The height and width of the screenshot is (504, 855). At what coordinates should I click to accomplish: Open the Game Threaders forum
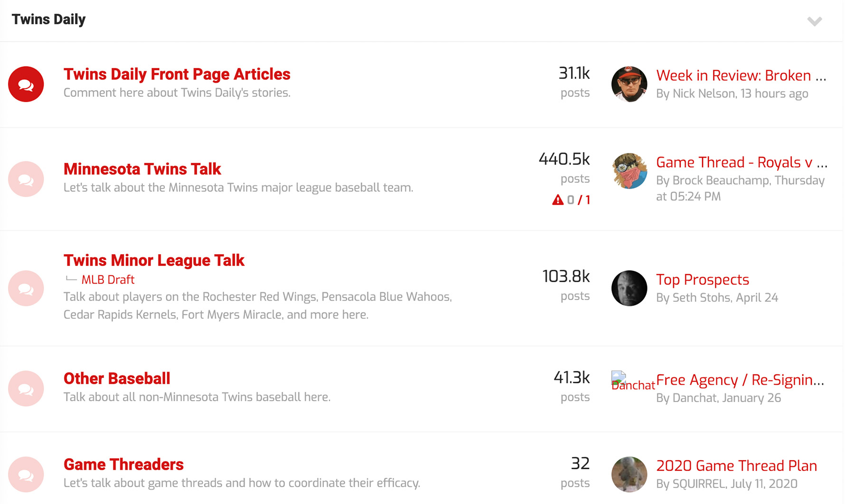123,465
